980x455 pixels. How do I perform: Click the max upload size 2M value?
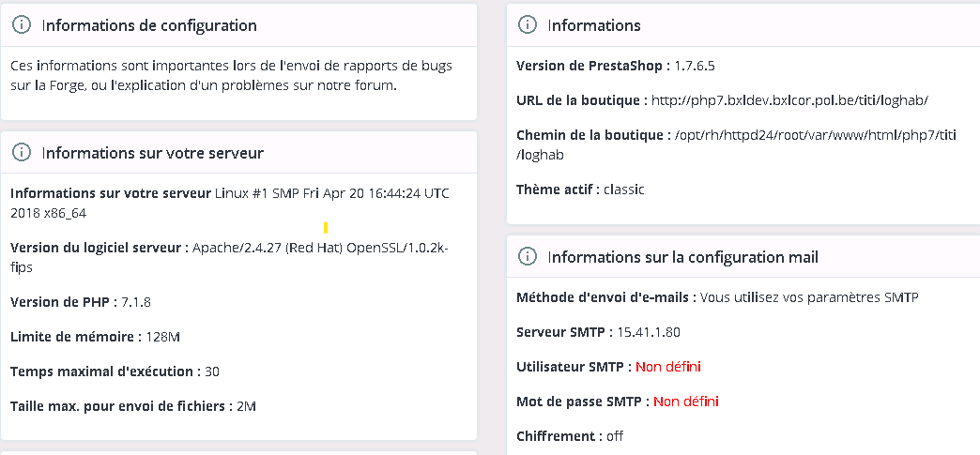tap(246, 406)
